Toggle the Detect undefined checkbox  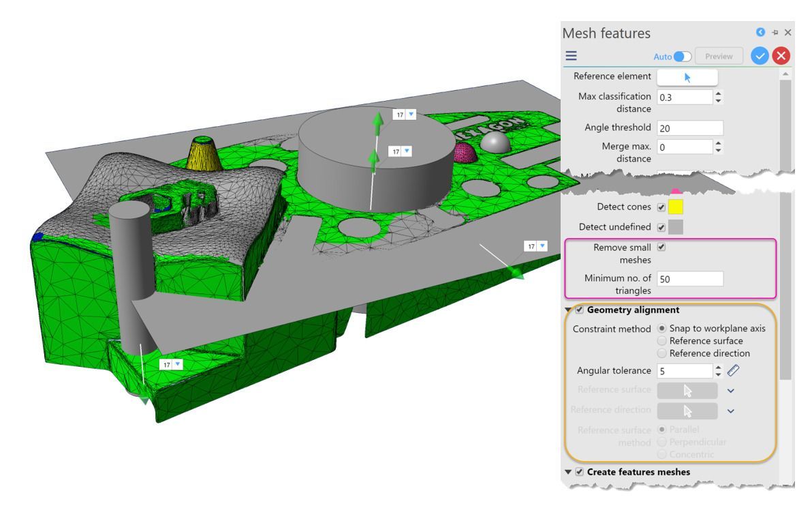click(x=661, y=227)
